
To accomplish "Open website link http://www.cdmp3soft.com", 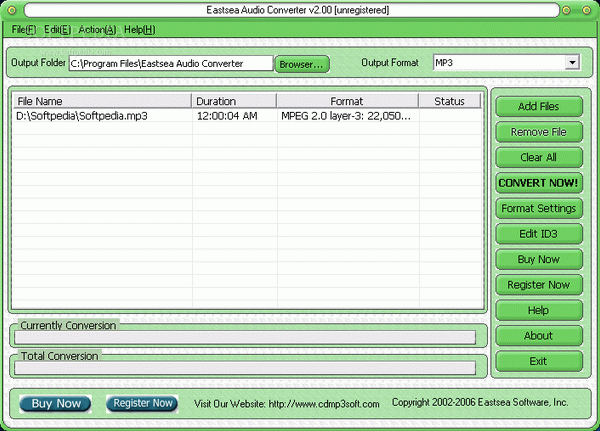I will click(324, 404).
